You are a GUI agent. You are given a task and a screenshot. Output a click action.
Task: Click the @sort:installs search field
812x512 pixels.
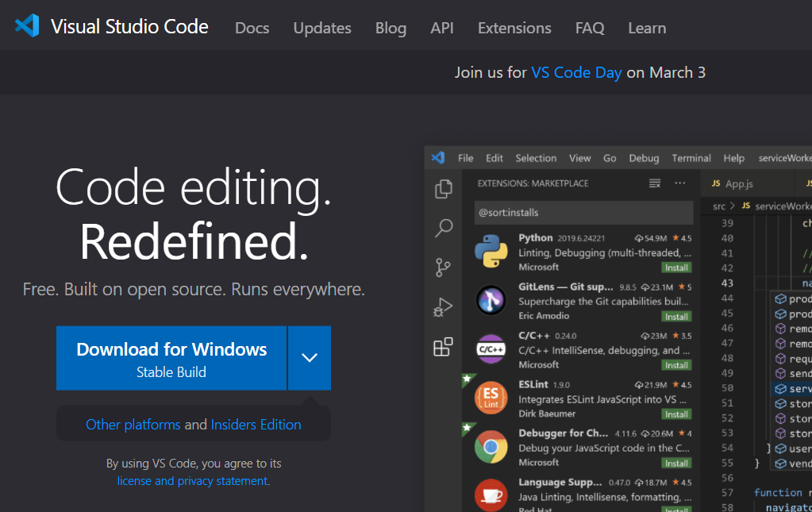(583, 213)
